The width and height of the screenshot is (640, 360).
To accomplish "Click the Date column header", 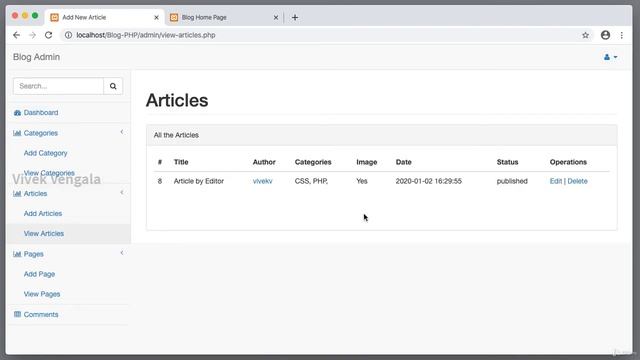I will pos(404,162).
